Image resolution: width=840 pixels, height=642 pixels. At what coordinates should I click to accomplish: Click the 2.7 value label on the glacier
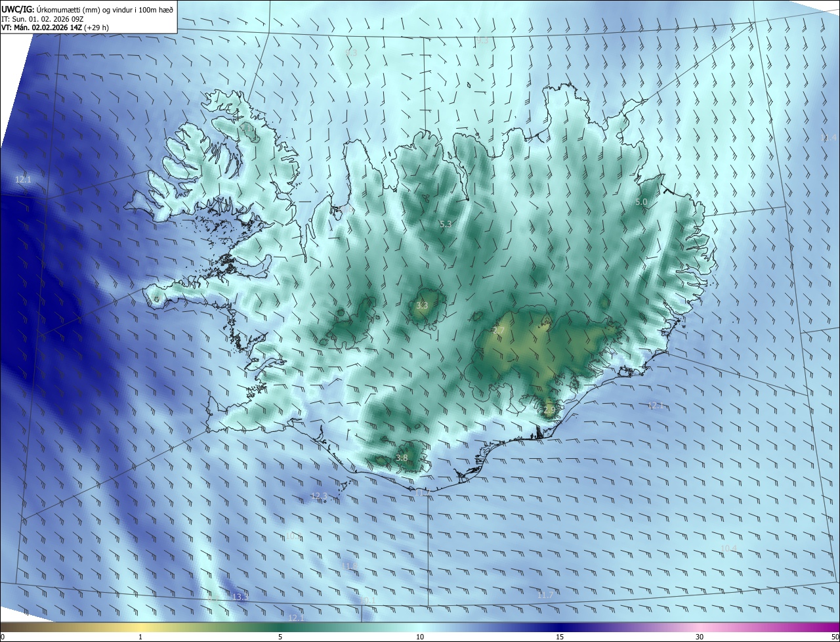click(498, 331)
